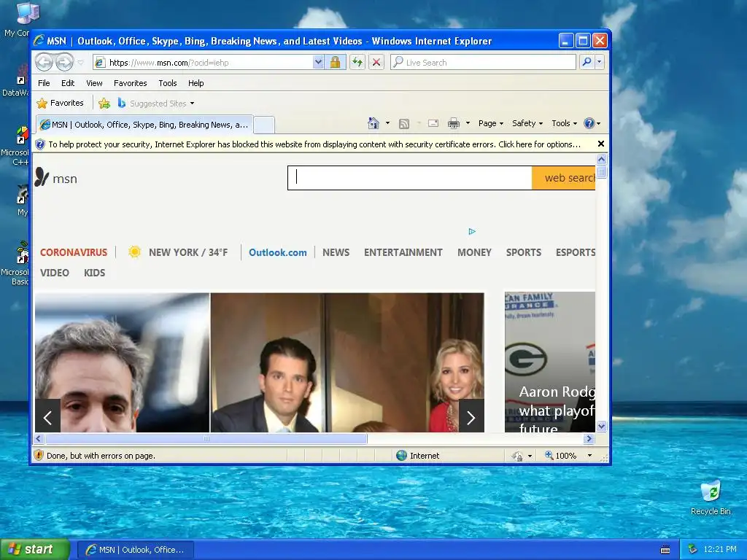The width and height of the screenshot is (747, 560).
Task: Click the Live Search magnifier button
Action: pyautogui.click(x=587, y=62)
